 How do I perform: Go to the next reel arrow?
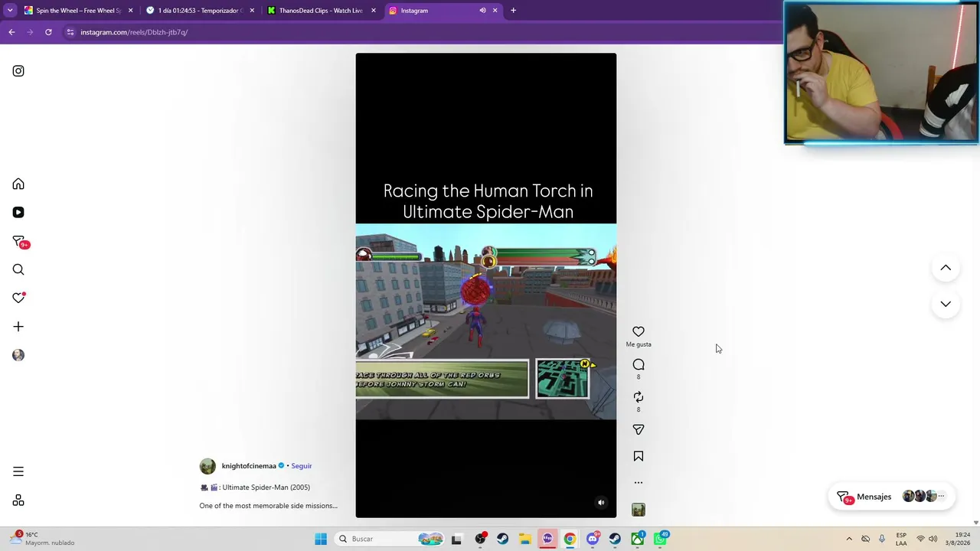pyautogui.click(x=946, y=304)
